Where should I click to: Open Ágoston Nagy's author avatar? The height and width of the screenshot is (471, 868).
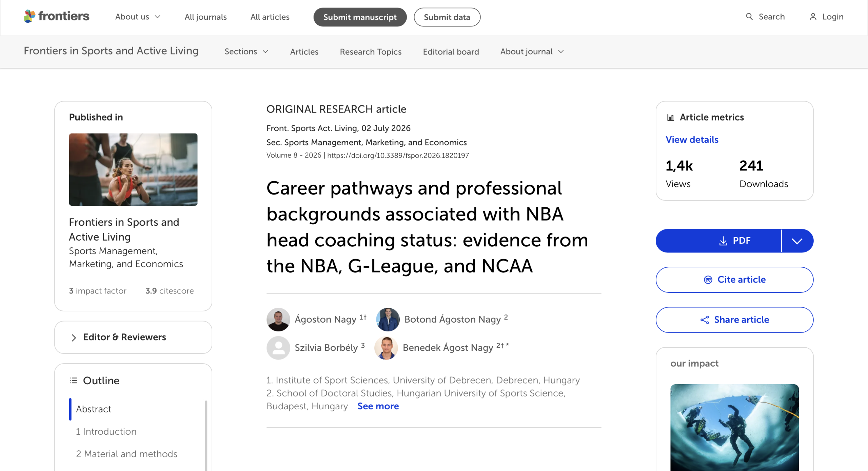[278, 320]
